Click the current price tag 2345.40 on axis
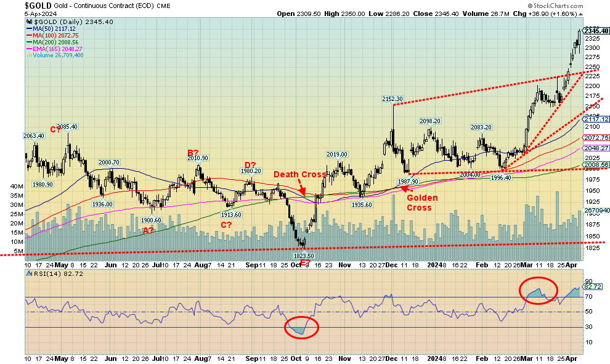Screen dimensions: 610x364 tap(595, 31)
